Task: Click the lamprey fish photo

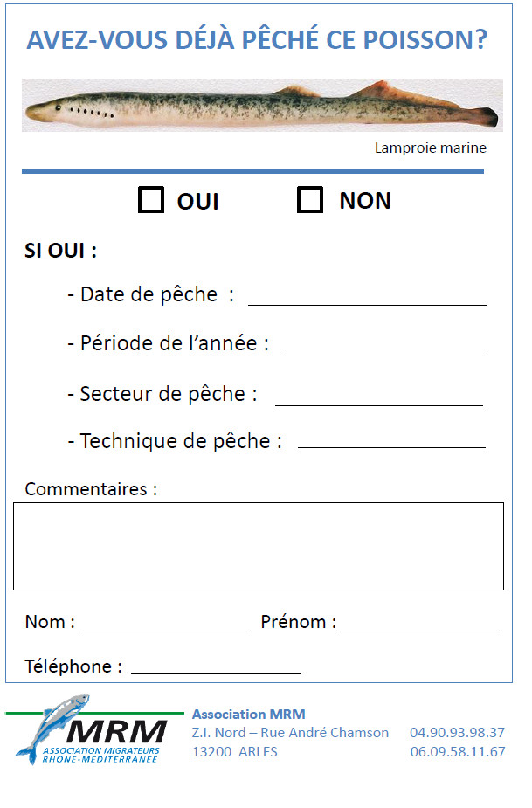Action: pos(261,105)
